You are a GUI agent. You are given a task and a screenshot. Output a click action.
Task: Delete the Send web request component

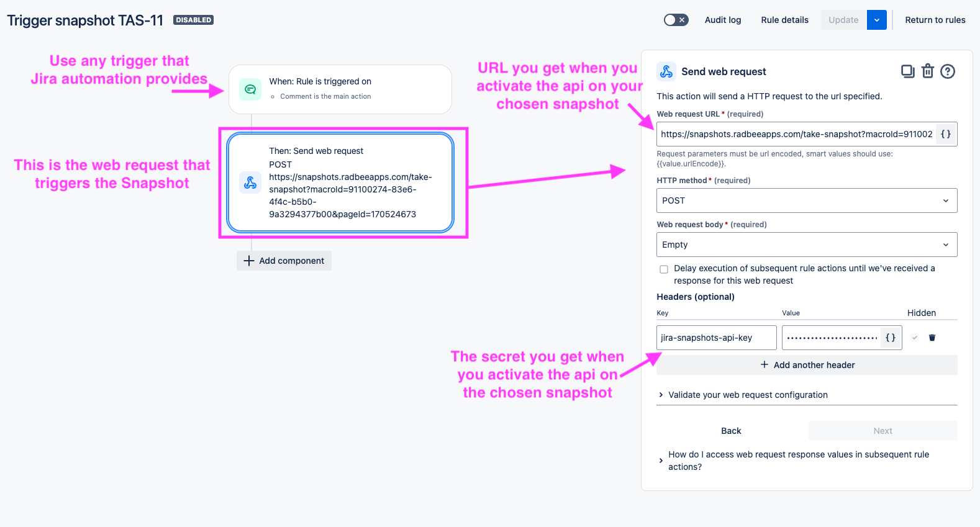pyautogui.click(x=928, y=71)
